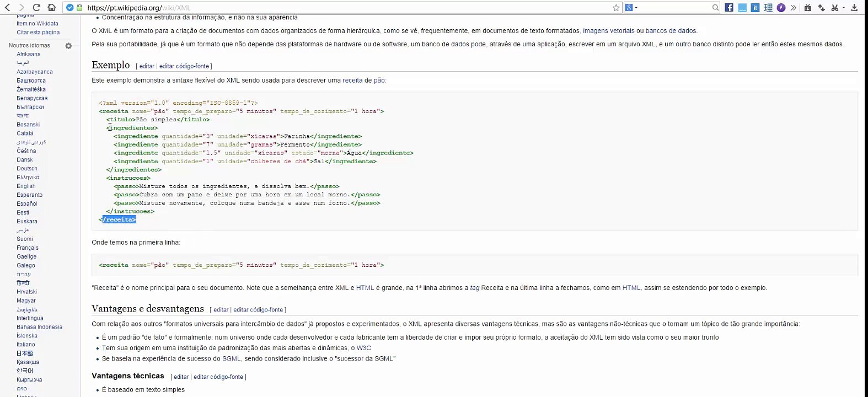This screenshot has width=868, height=397.
Task: Open the 'imagens vetoriais' link
Action: (609, 31)
